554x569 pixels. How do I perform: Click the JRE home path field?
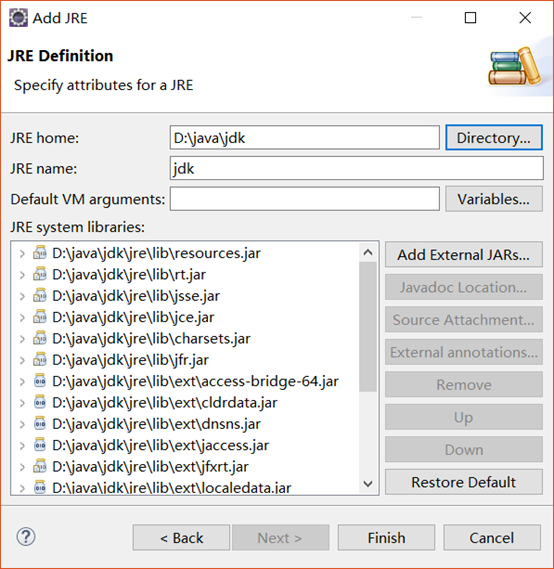click(x=305, y=138)
